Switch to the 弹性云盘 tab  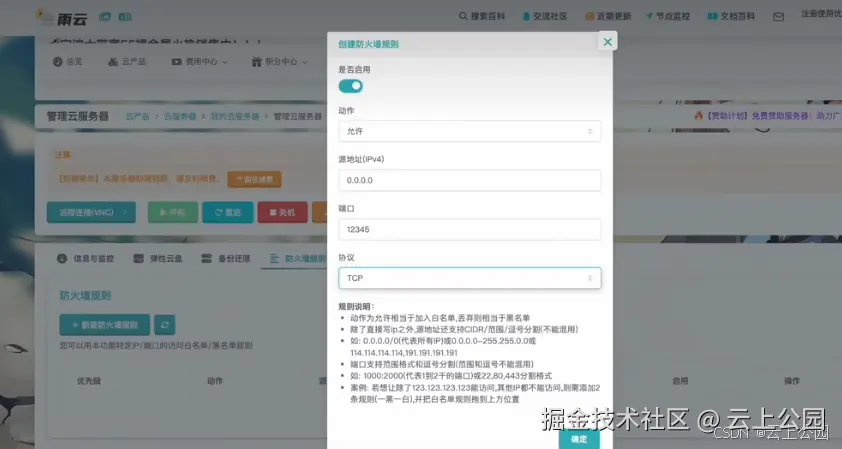(x=158, y=259)
